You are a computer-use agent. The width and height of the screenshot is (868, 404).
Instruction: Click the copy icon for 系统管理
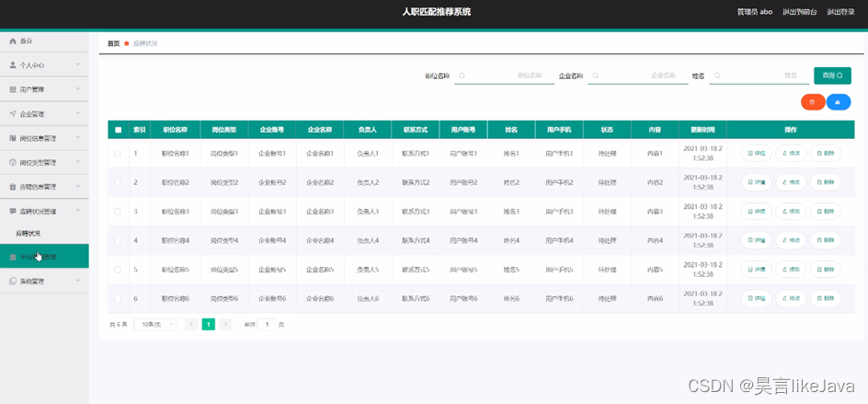tap(13, 281)
